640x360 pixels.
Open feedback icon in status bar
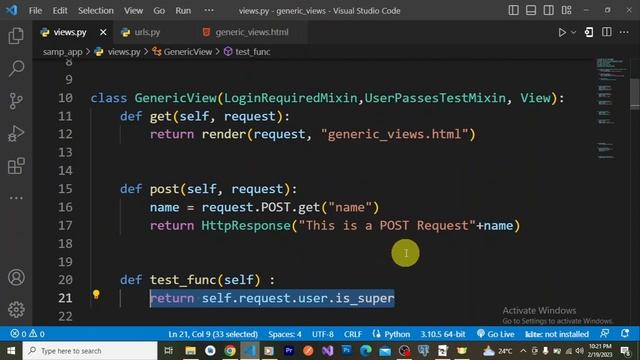click(x=605, y=333)
